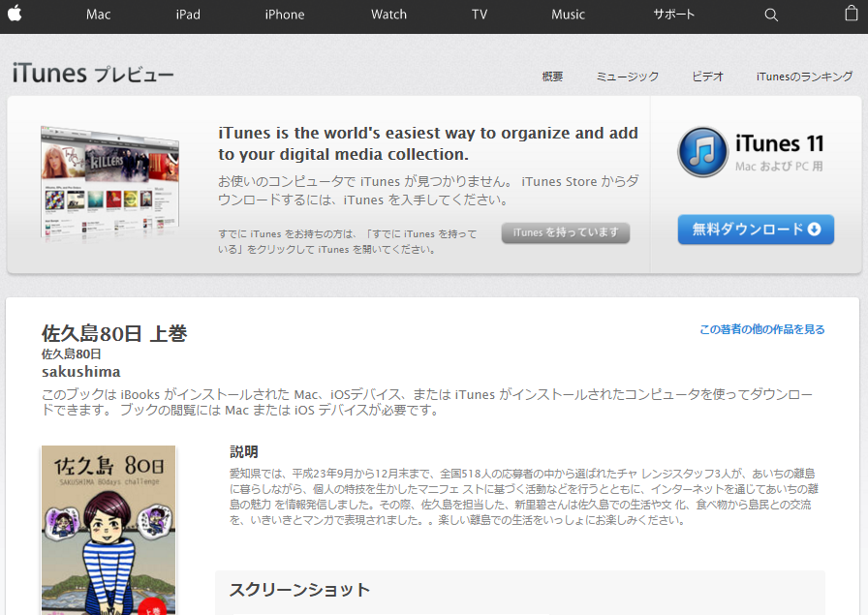Open この著者の他の作品を見る link
This screenshot has height=615, width=868.
coord(762,329)
